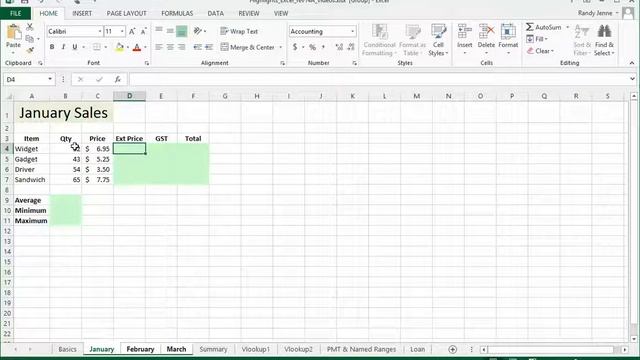This screenshot has height=360, width=640.
Task: Click Decrease Decimal icon
Action: (x=351, y=47)
